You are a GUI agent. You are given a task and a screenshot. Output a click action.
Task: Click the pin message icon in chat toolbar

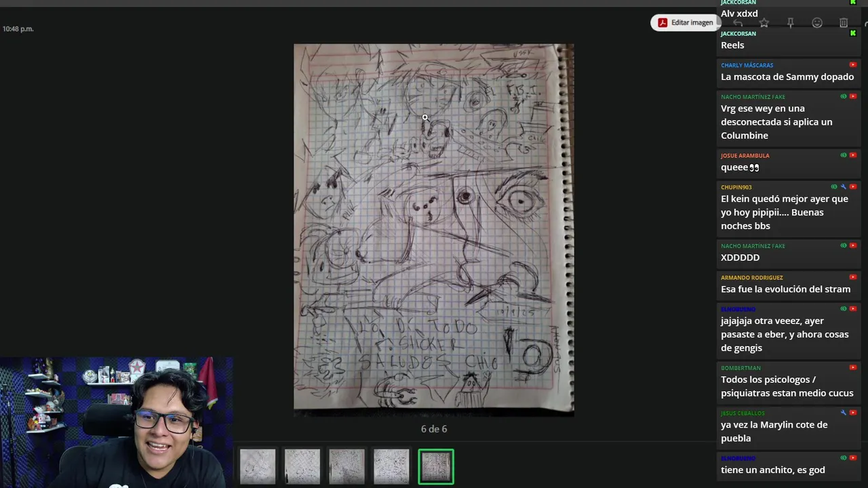click(791, 23)
